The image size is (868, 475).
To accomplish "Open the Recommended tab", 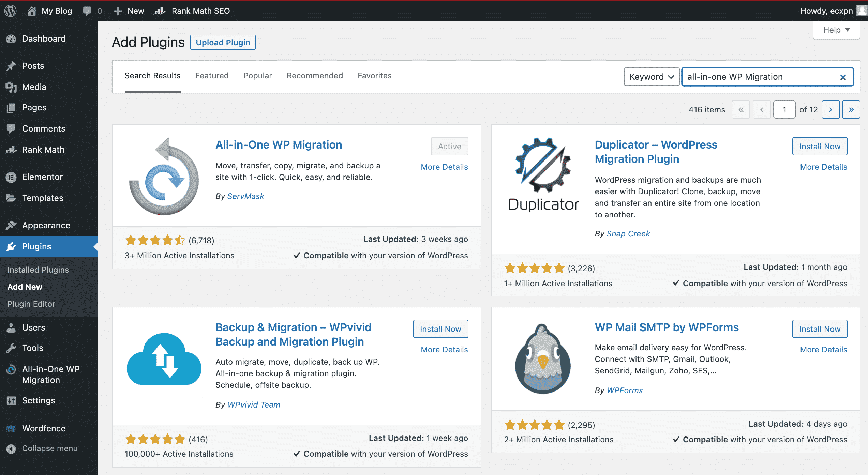I will click(315, 76).
